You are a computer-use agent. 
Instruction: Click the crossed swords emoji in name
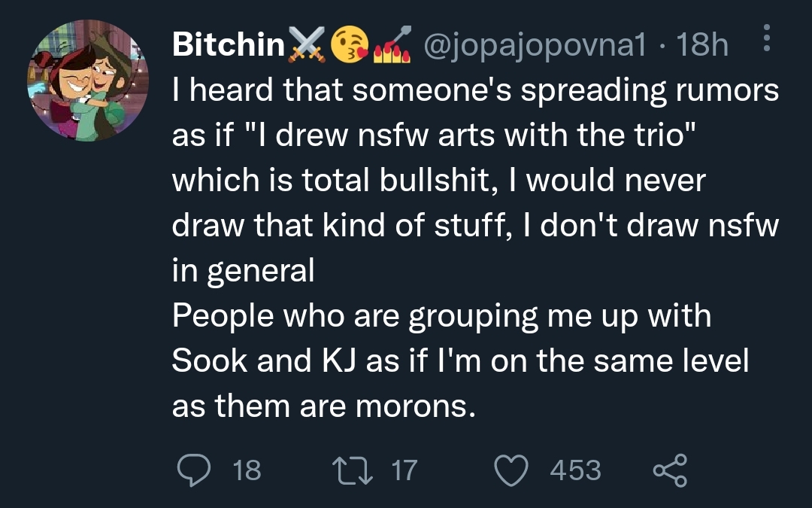[x=307, y=44]
